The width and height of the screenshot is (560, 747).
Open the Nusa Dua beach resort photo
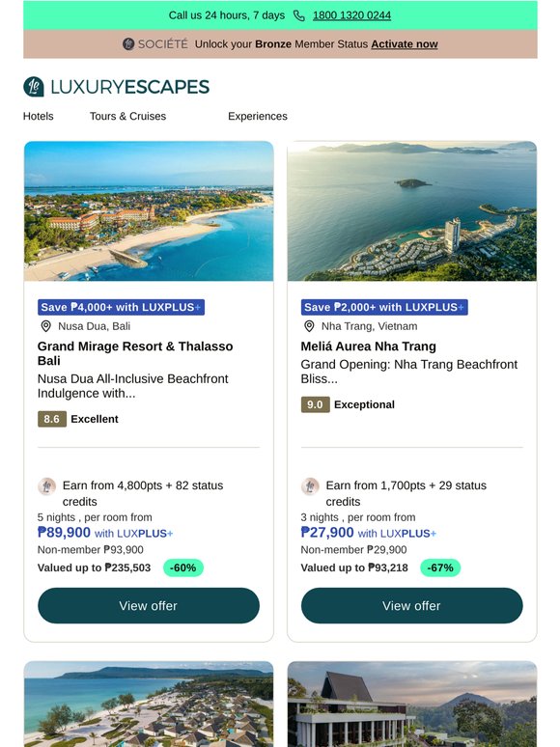click(149, 210)
